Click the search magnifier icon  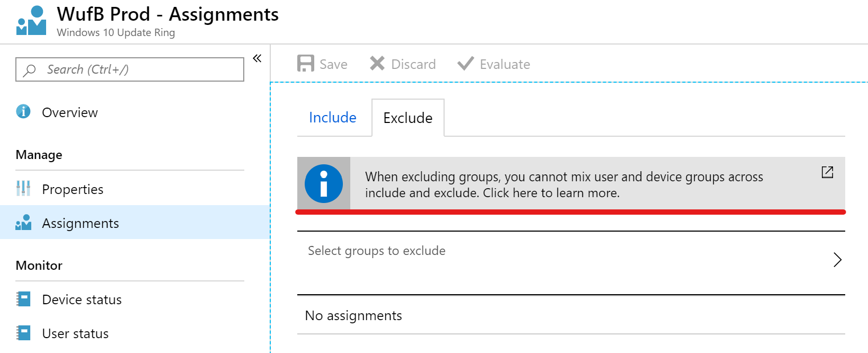(30, 70)
